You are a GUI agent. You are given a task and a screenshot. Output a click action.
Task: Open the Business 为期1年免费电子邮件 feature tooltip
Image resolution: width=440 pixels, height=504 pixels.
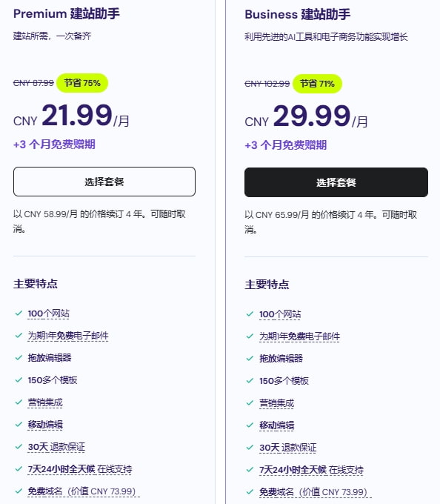tap(299, 336)
